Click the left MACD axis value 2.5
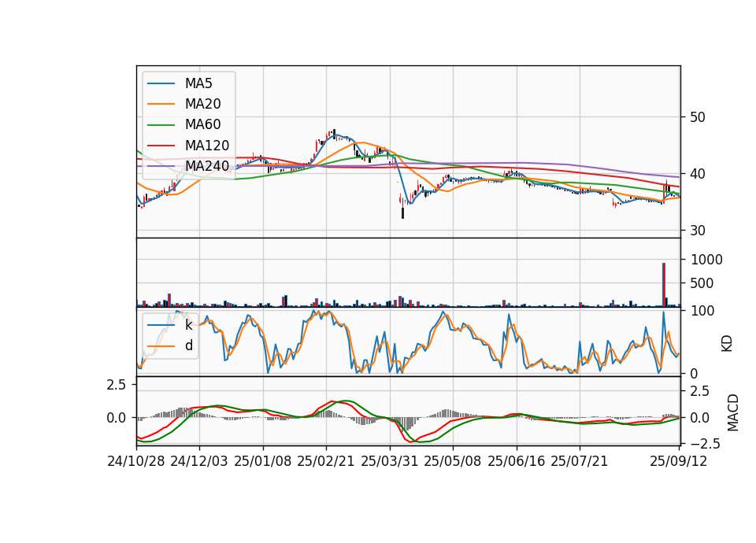Image resolution: width=756 pixels, height=543 pixels. 117,385
